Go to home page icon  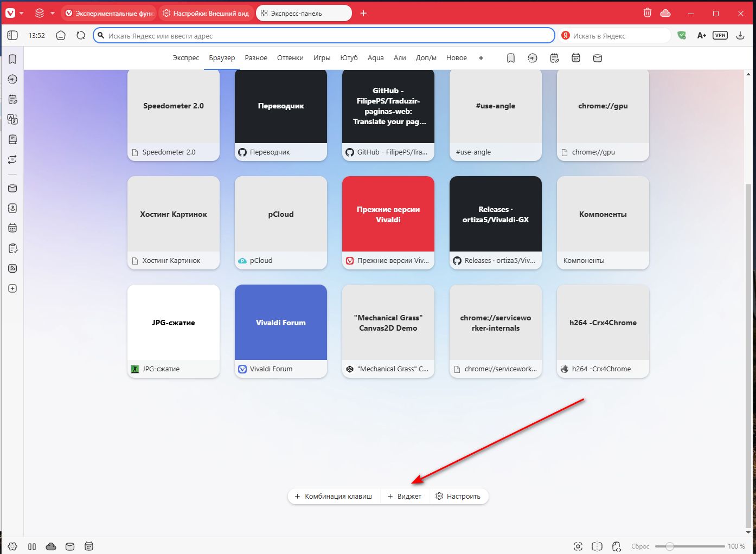61,35
